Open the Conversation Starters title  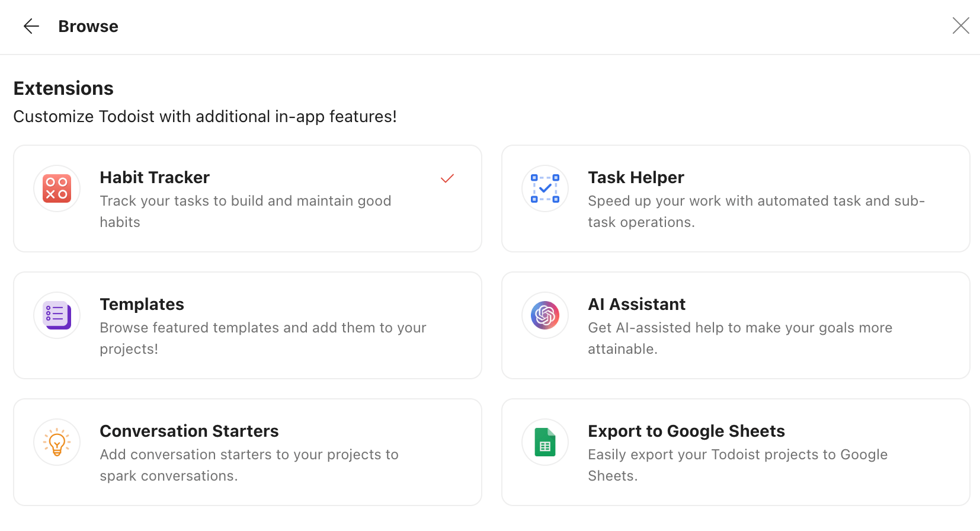click(x=189, y=431)
